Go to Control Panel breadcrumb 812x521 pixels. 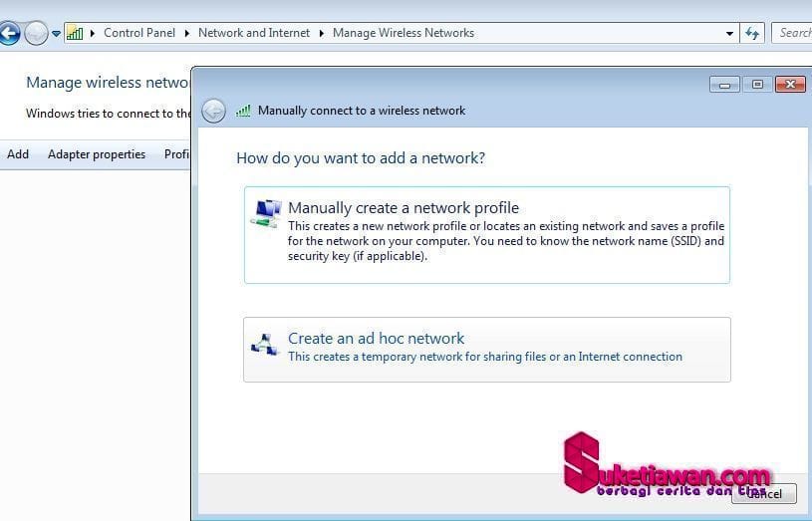[x=138, y=33]
